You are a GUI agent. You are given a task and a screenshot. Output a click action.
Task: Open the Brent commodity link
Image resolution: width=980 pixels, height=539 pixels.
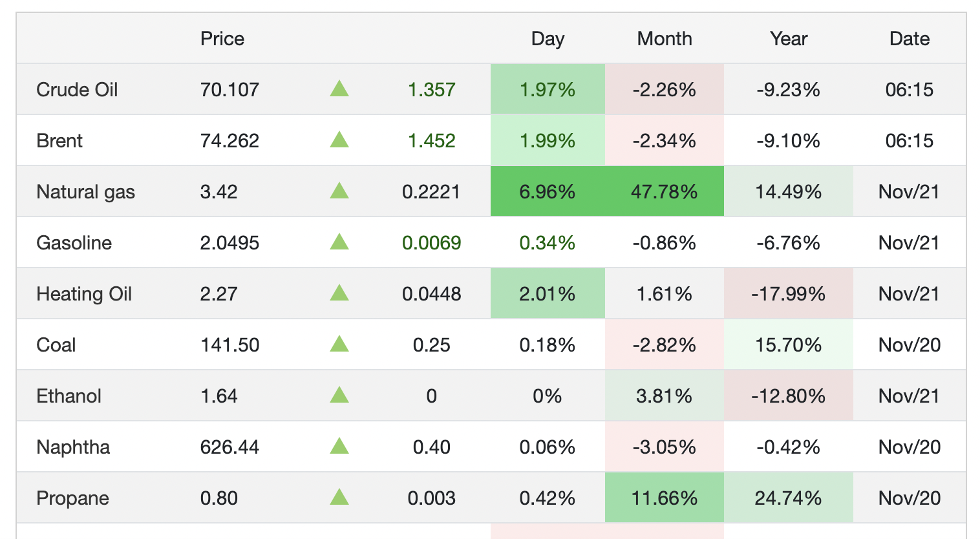pos(59,140)
